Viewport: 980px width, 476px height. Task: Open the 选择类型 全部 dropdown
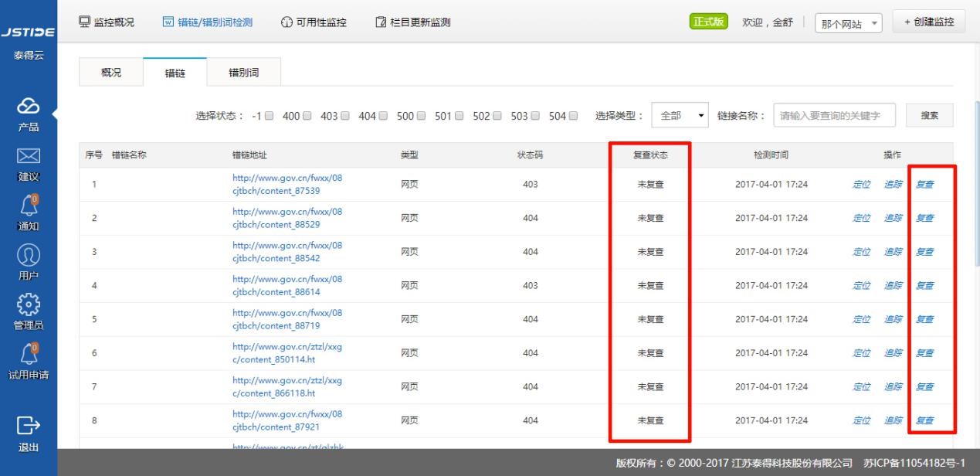(x=680, y=115)
